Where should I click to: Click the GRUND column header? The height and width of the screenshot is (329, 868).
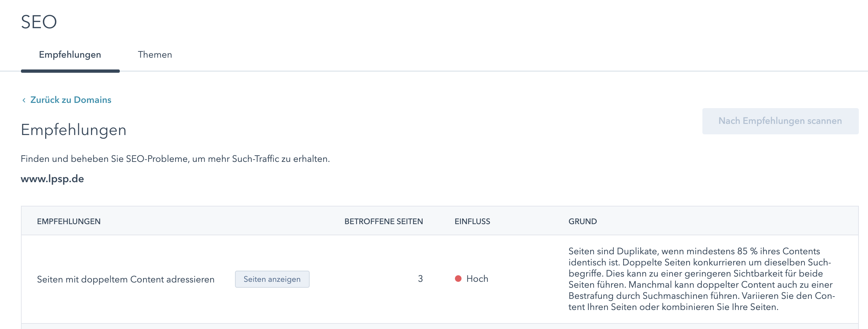tap(582, 222)
